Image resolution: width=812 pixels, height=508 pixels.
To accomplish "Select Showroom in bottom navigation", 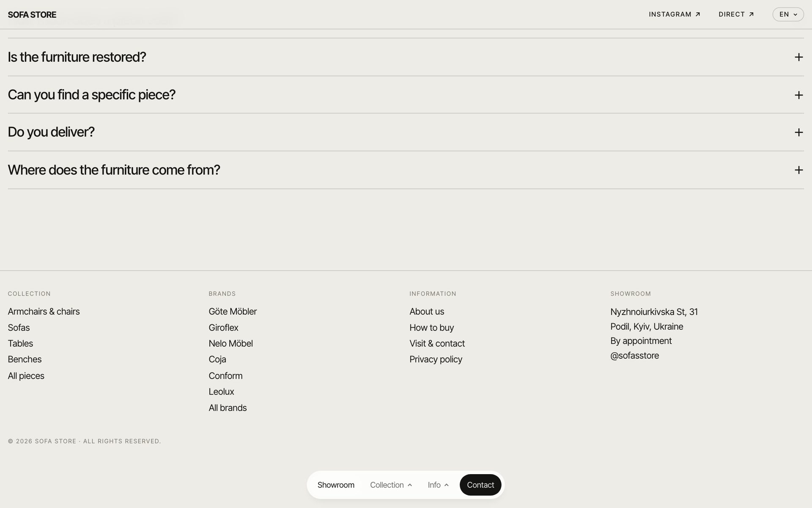I will [x=336, y=485].
